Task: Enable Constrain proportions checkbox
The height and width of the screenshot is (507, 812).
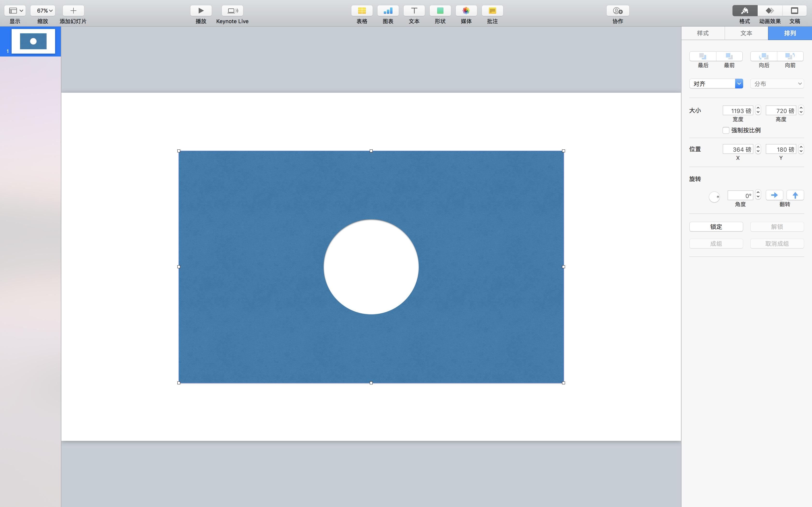Action: (x=726, y=130)
